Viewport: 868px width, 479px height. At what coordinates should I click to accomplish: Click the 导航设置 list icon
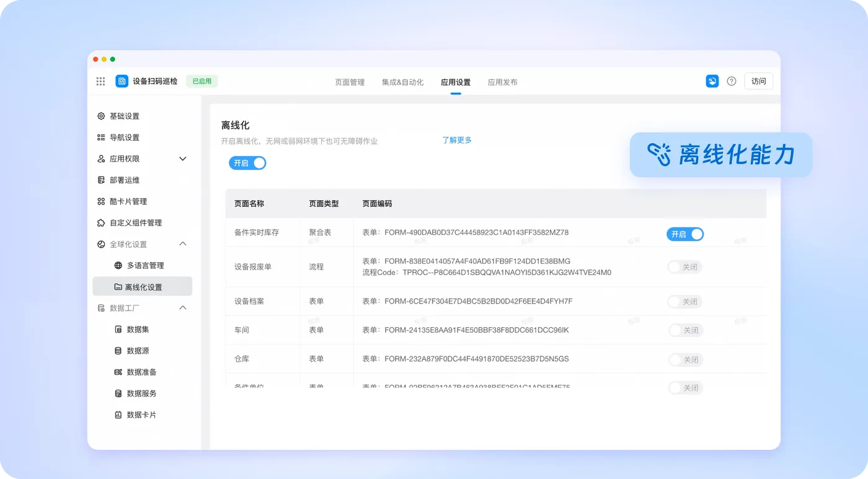click(101, 138)
